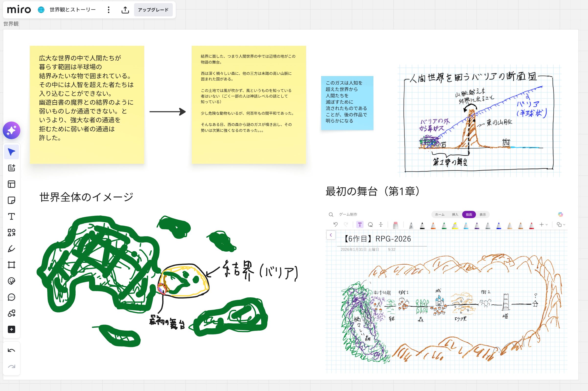588x391 pixels.
Task: Click board title 世界観とストーリー
Action: pyautogui.click(x=73, y=10)
